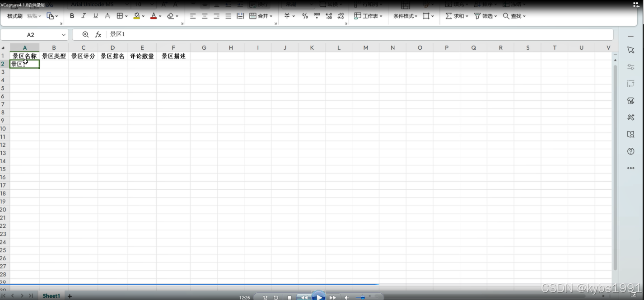The width and height of the screenshot is (644, 300).
Task: Click the distributed alignment icon
Action: point(240,16)
